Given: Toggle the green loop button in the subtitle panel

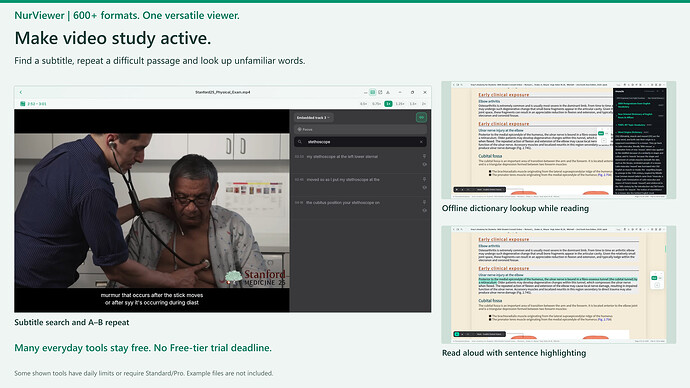Looking at the screenshot, I should click(x=421, y=117).
